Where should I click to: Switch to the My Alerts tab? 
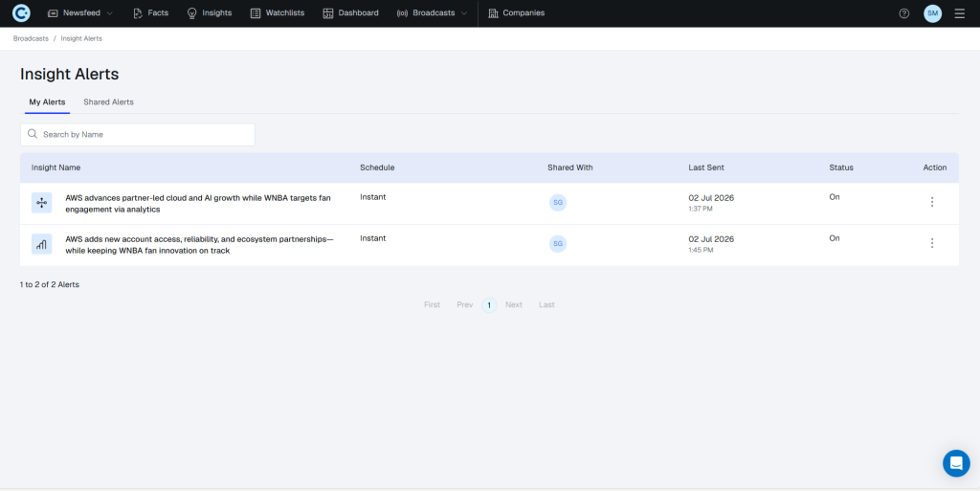tap(48, 101)
